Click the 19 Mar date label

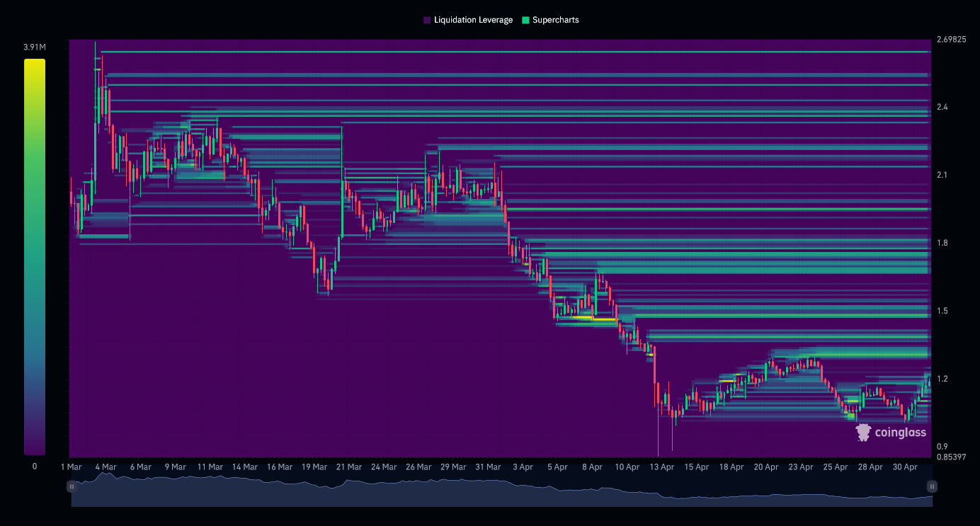coord(314,467)
